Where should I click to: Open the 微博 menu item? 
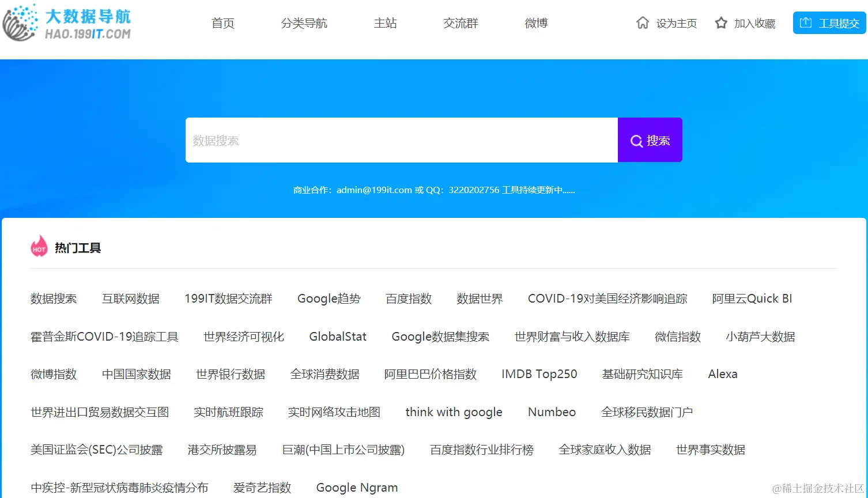537,23
